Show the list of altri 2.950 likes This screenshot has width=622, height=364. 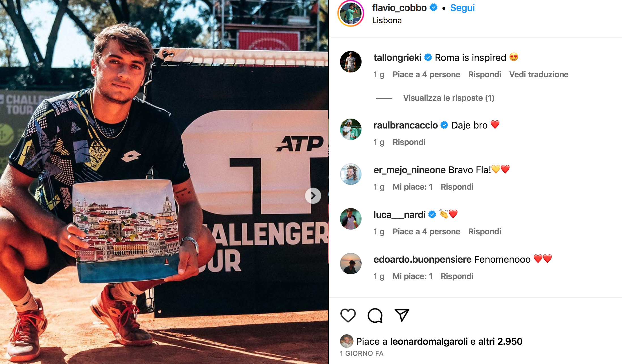[500, 341]
